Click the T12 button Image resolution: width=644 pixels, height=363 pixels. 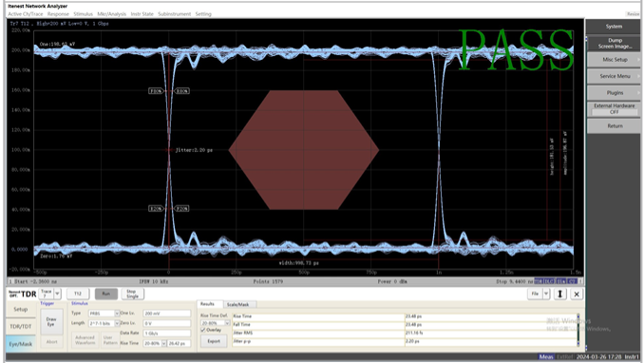point(78,294)
